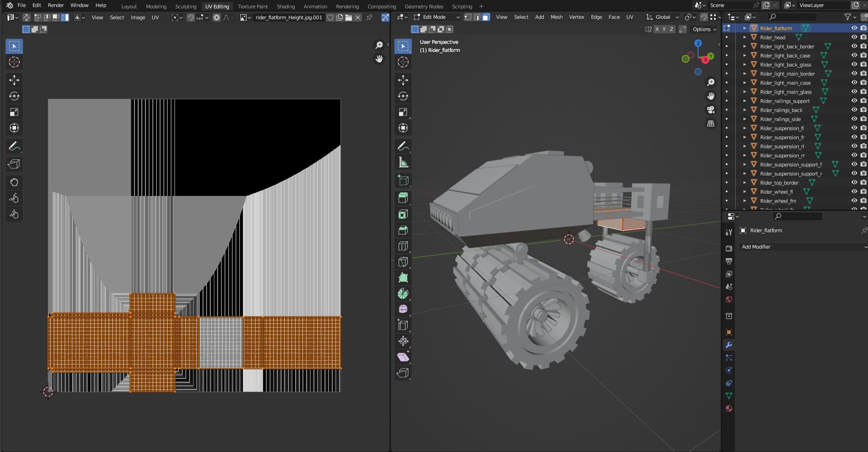This screenshot has width=868, height=452.
Task: Select the Knife tool
Action: [x=403, y=262]
